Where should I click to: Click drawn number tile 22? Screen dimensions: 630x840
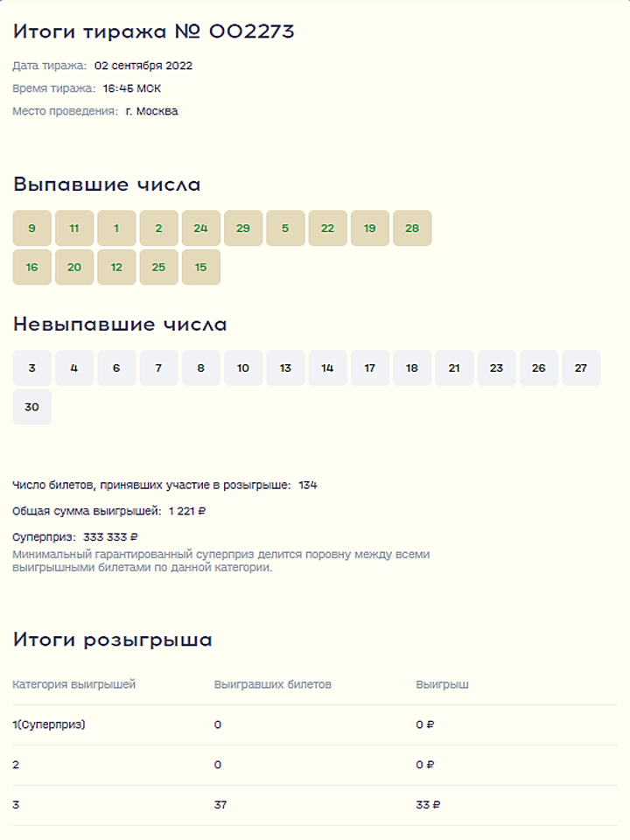click(x=327, y=228)
